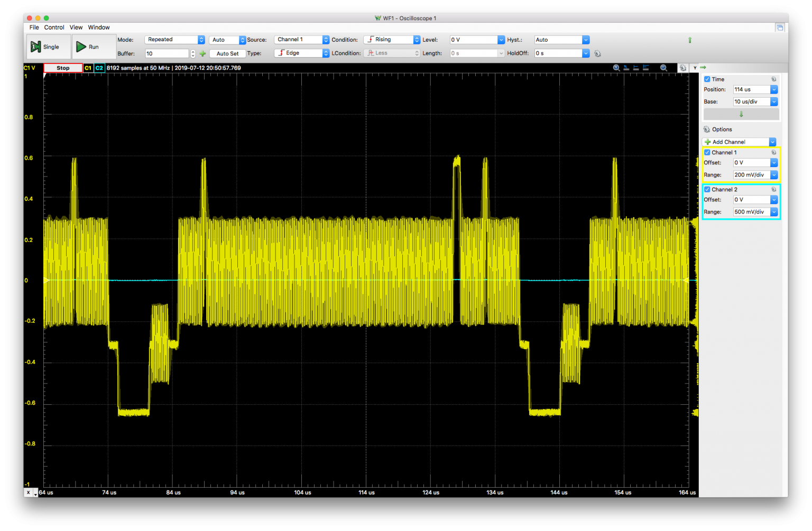The width and height of the screenshot is (812, 531).
Task: Open plot settings gear above the Y button
Action: tap(683, 68)
